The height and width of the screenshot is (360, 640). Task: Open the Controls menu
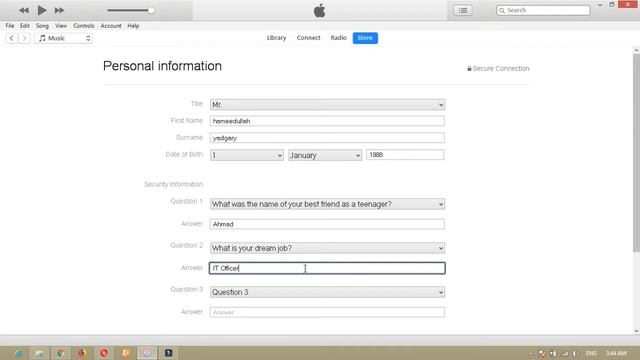84,26
